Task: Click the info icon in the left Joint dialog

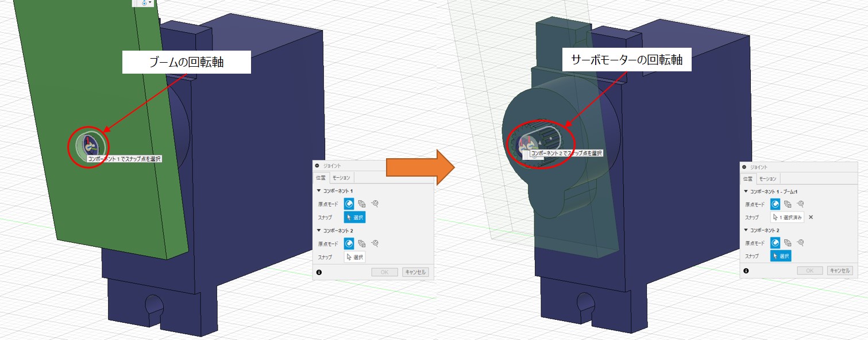Action: click(319, 272)
